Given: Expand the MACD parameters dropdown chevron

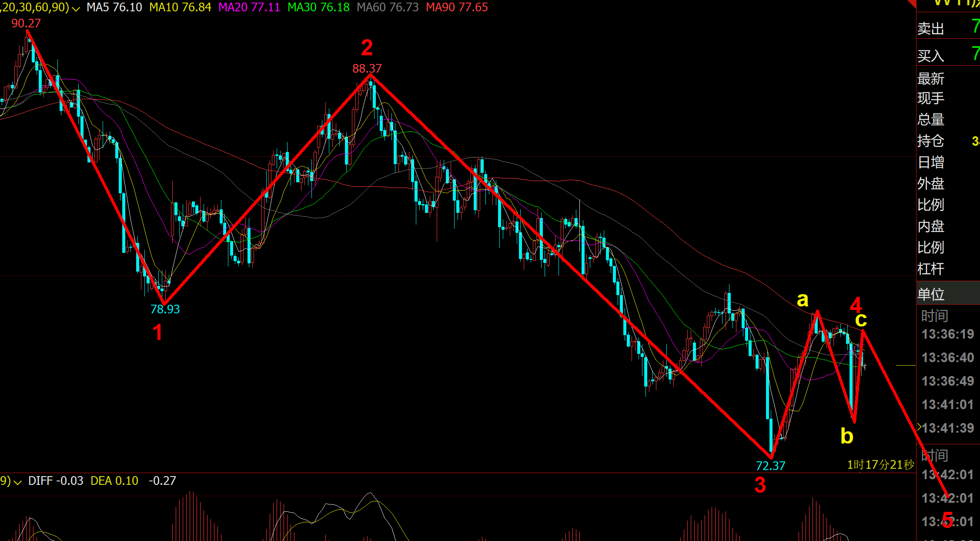Looking at the screenshot, I should click(x=17, y=482).
